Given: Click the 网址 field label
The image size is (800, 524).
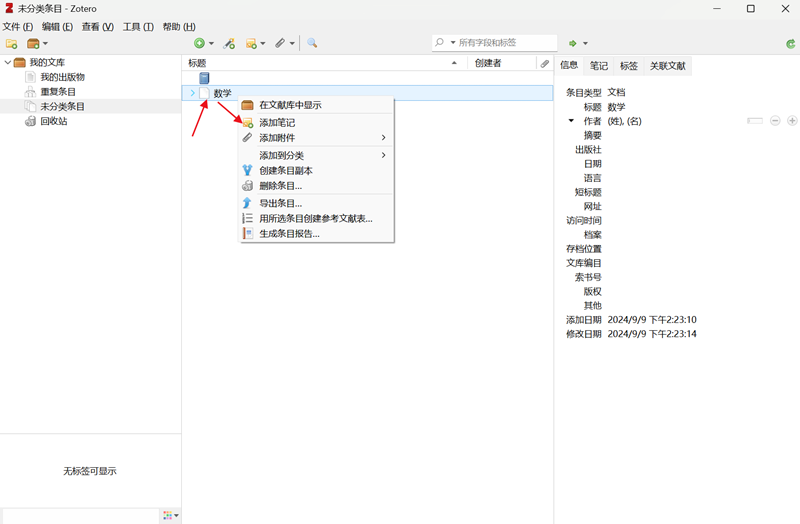Looking at the screenshot, I should point(592,207).
